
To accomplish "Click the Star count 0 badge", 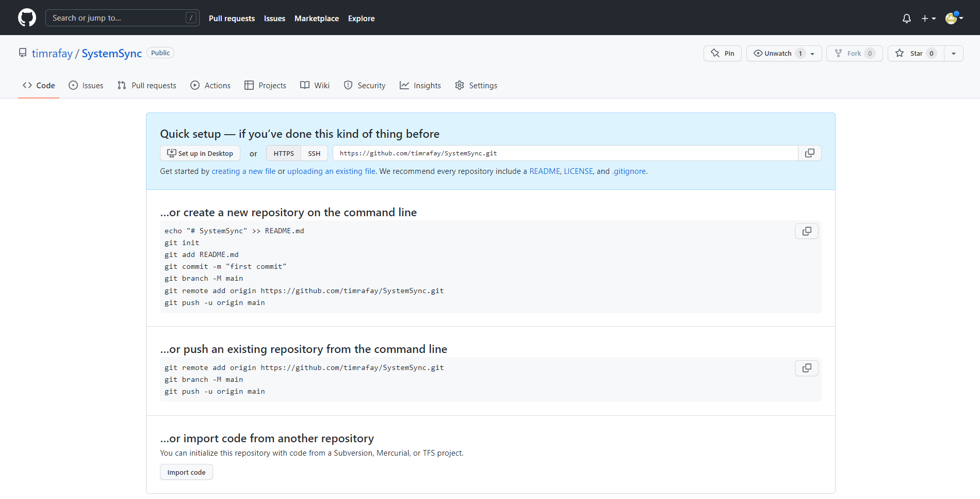I will point(932,53).
